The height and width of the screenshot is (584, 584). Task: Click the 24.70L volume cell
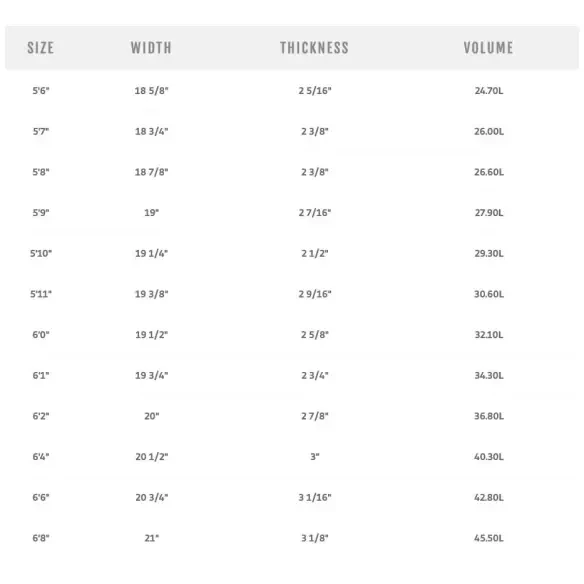click(x=489, y=91)
